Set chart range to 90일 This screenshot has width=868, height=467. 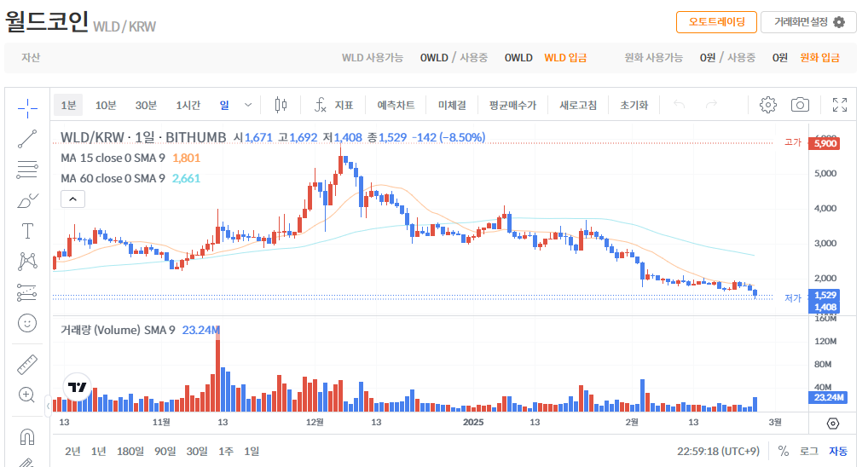165,451
